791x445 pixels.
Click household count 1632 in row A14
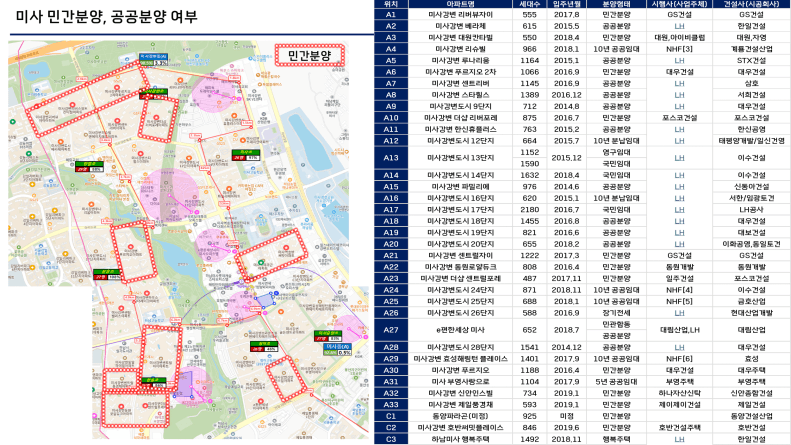529,175
